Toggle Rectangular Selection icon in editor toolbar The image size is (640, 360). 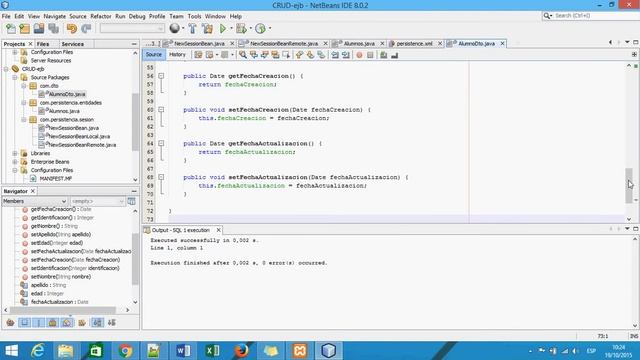[286, 55]
